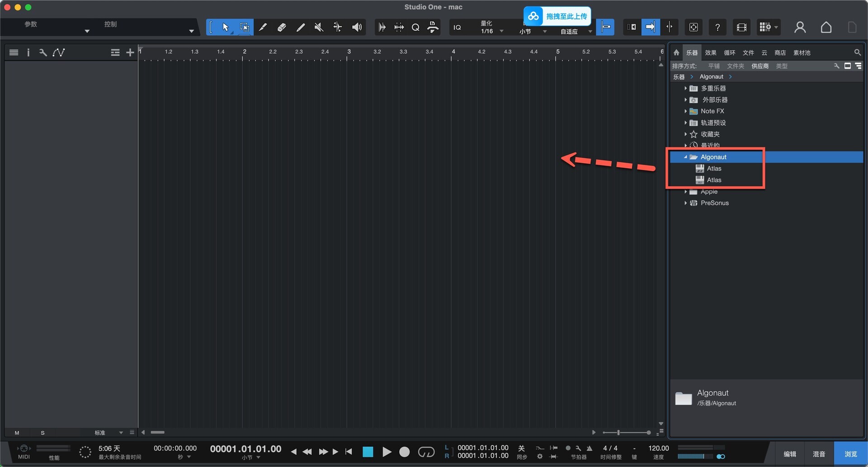The height and width of the screenshot is (467, 868).
Task: Choose the Paint (pencil) tool
Action: (263, 27)
